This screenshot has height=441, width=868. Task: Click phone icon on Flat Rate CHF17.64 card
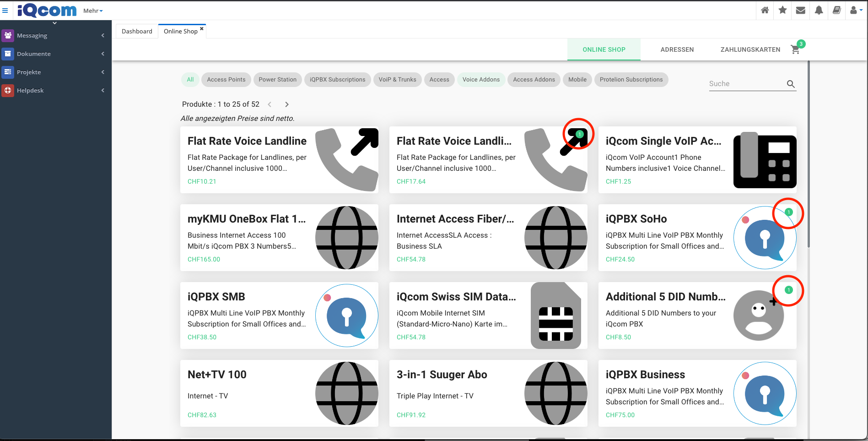(555, 159)
